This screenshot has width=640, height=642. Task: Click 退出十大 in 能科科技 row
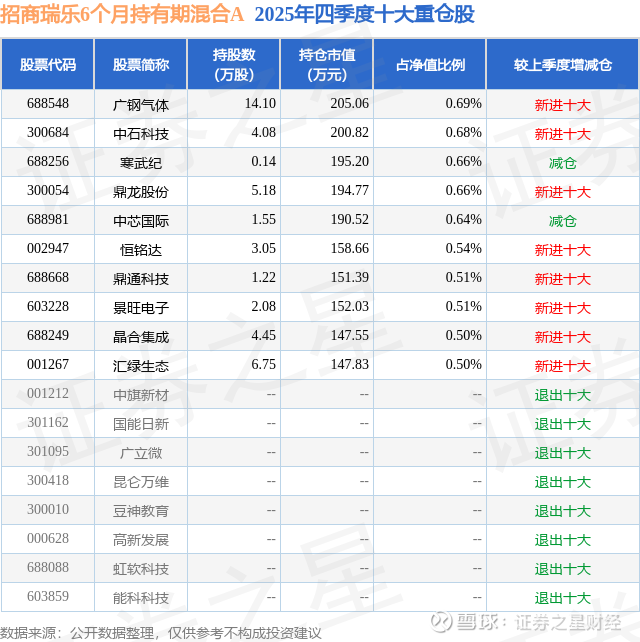(563, 598)
